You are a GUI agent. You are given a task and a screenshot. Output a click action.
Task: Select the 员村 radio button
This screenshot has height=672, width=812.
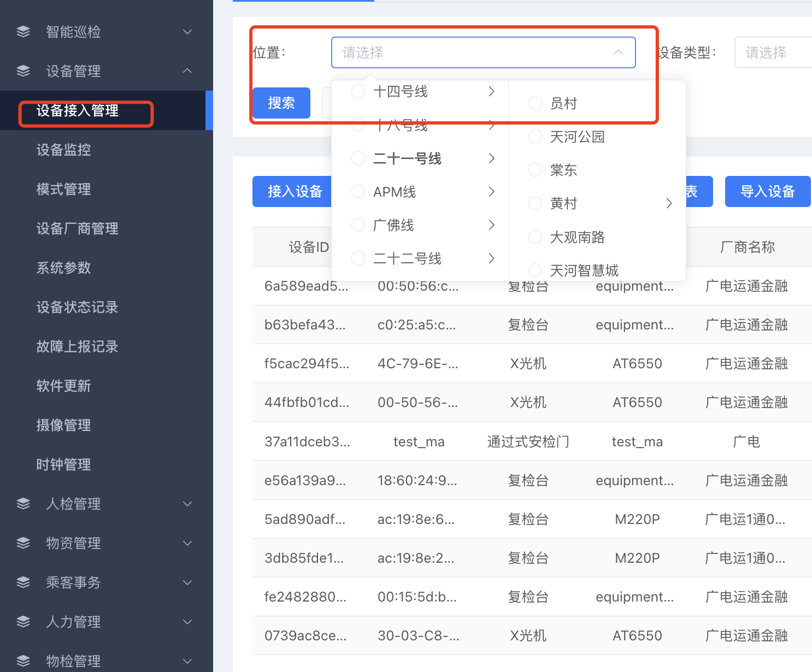click(535, 103)
